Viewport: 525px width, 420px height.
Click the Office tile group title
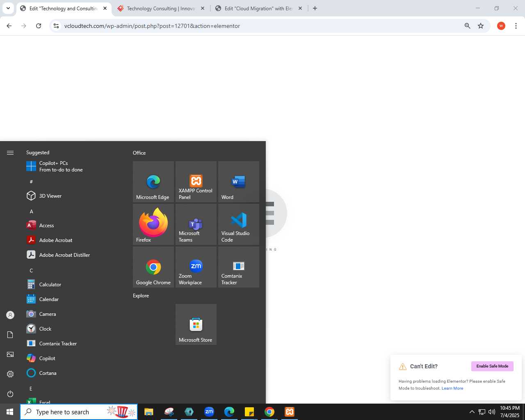(x=139, y=153)
